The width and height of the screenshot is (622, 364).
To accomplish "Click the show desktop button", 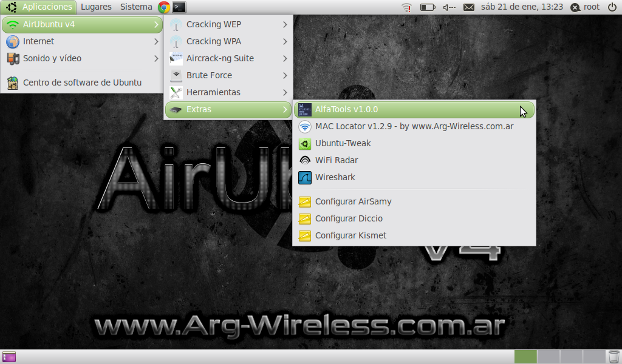I will tap(9, 357).
